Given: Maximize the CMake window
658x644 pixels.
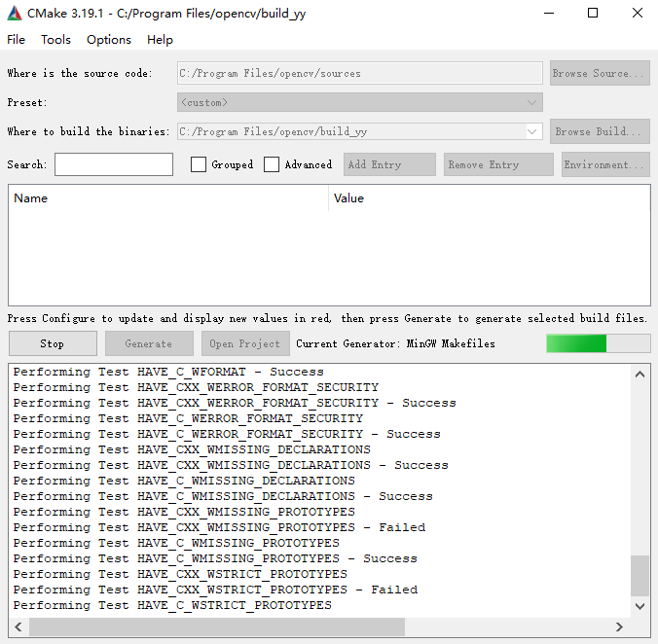Looking at the screenshot, I should tap(593, 13).
